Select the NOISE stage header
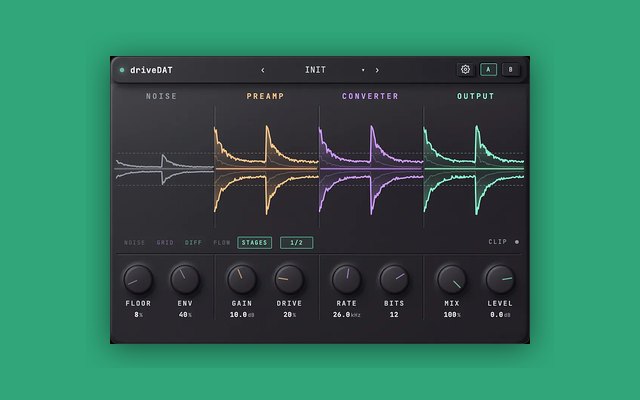640x400 pixels. point(161,96)
